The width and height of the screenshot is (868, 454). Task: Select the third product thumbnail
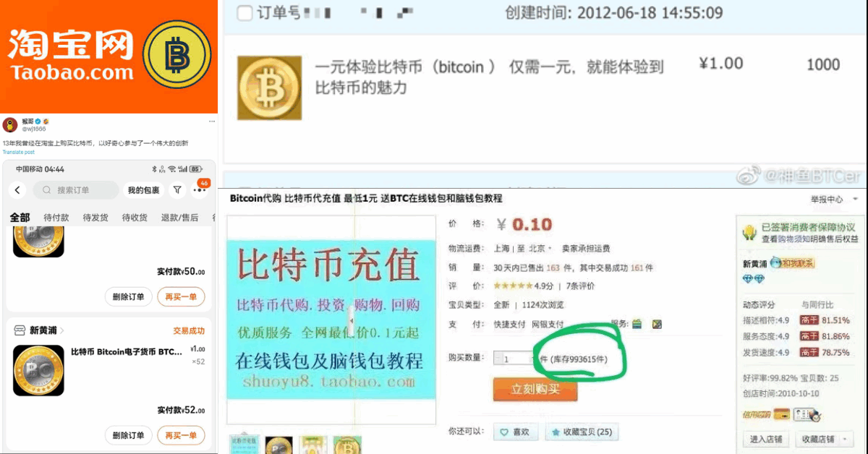[x=313, y=445]
